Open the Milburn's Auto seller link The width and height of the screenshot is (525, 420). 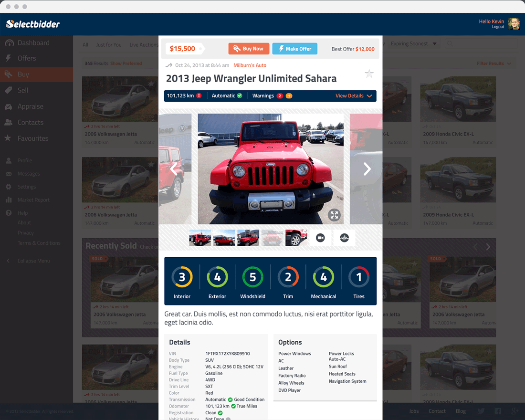click(x=250, y=65)
